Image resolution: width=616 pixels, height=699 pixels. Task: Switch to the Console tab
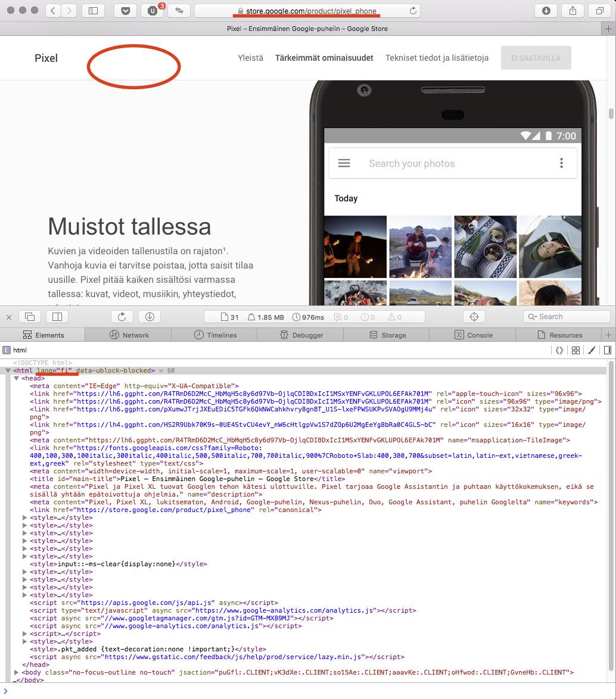473,335
